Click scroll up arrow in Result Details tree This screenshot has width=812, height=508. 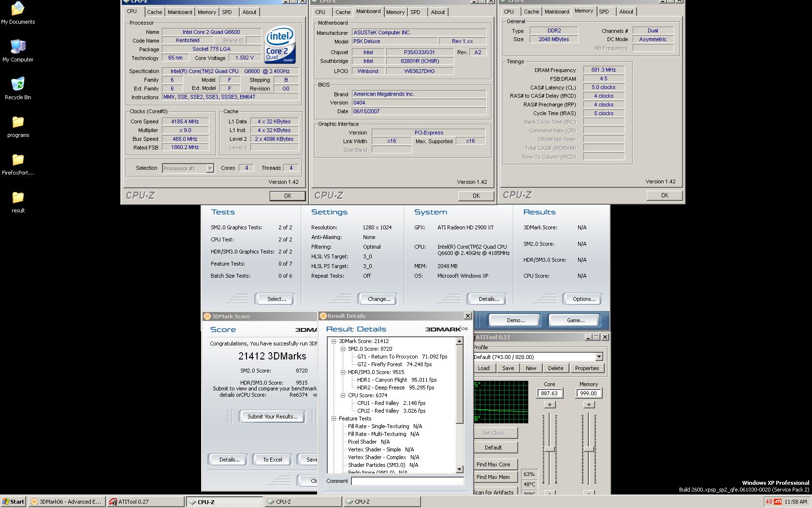point(460,341)
